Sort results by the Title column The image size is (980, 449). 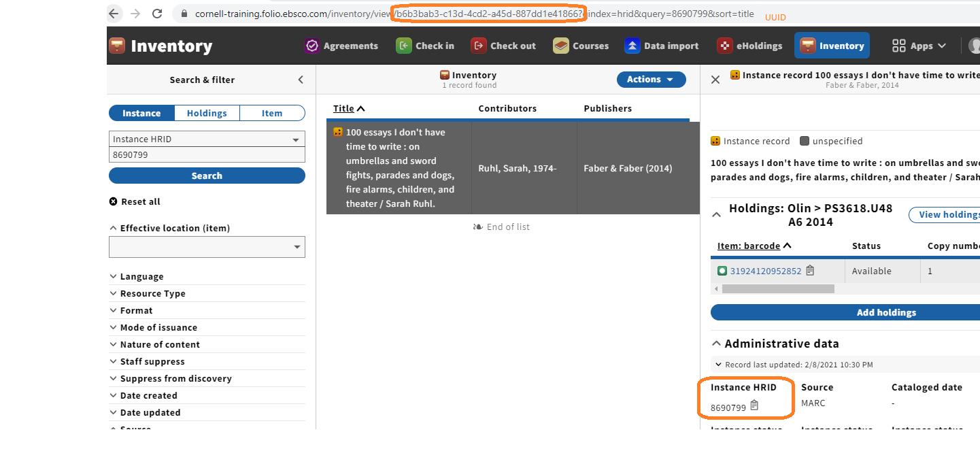tap(349, 108)
